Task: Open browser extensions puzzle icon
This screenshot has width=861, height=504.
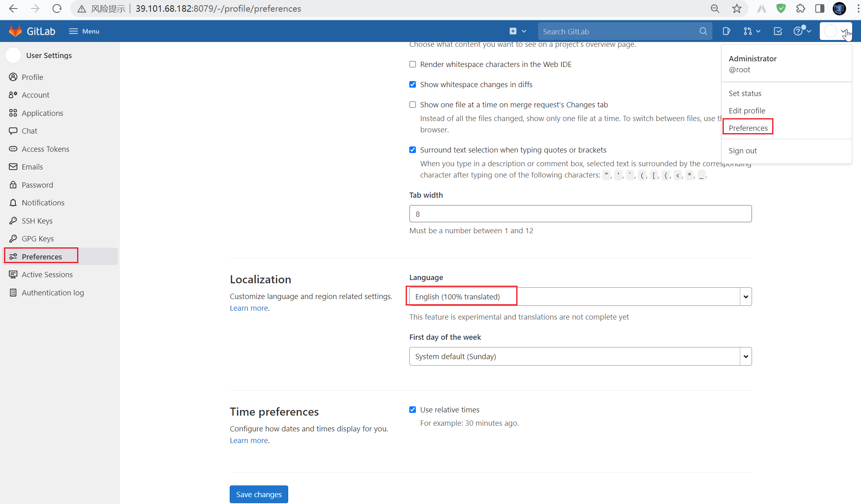Action: tap(800, 8)
